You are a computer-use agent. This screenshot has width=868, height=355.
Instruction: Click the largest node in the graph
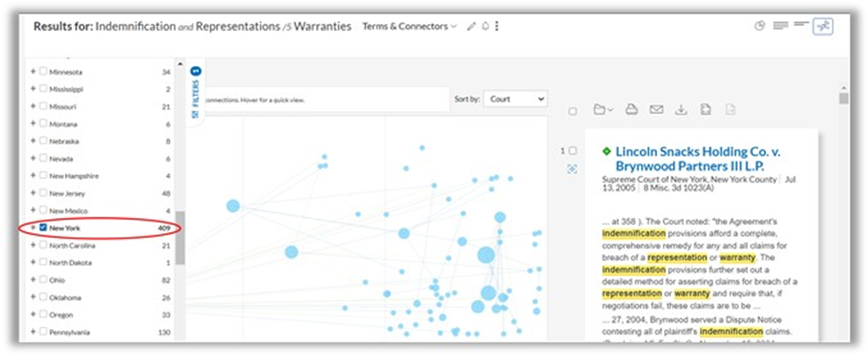(486, 255)
